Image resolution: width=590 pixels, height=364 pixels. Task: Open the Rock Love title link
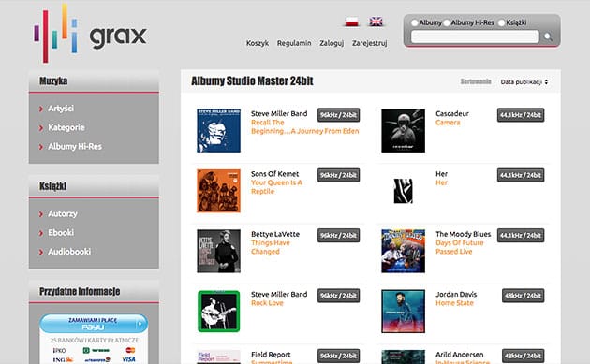tap(267, 303)
